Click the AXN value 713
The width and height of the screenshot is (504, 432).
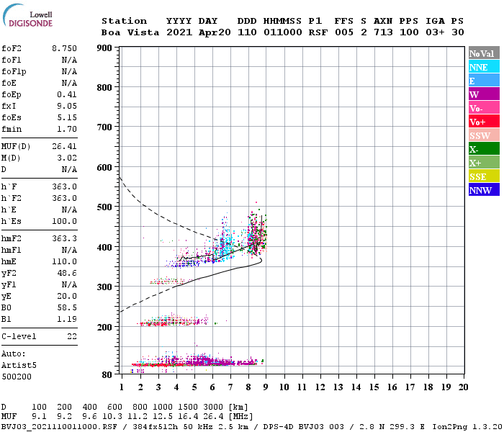point(383,32)
